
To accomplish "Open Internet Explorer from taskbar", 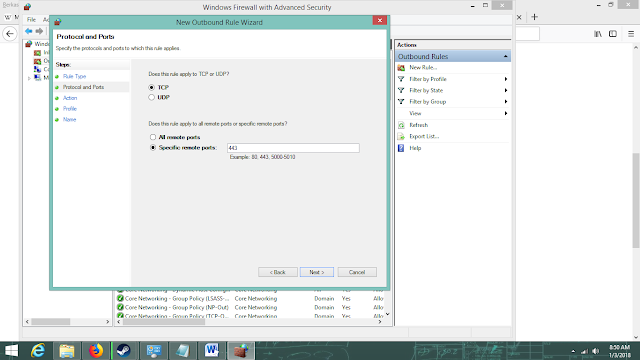I will click(38, 351).
